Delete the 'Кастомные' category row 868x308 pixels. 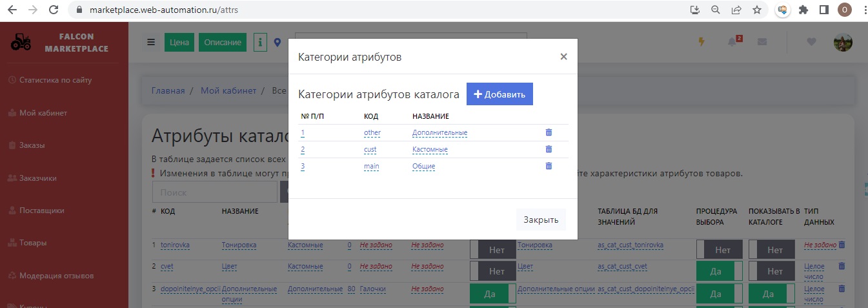[549, 149]
